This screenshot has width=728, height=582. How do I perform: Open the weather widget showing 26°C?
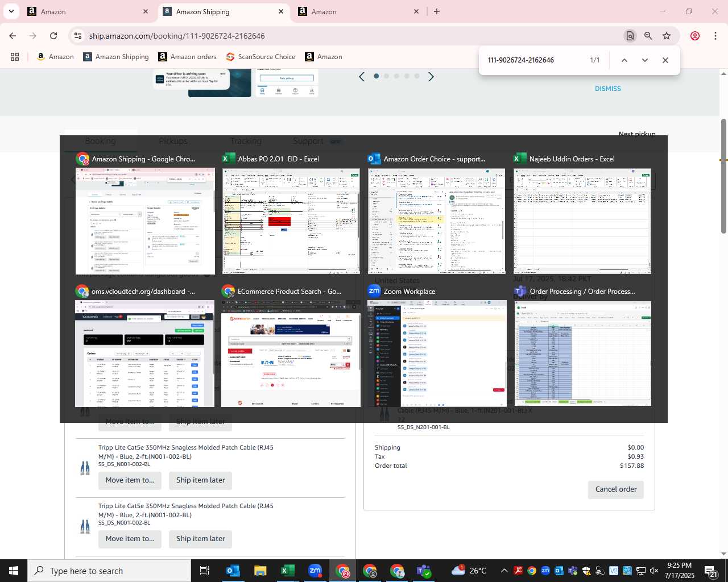click(469, 571)
